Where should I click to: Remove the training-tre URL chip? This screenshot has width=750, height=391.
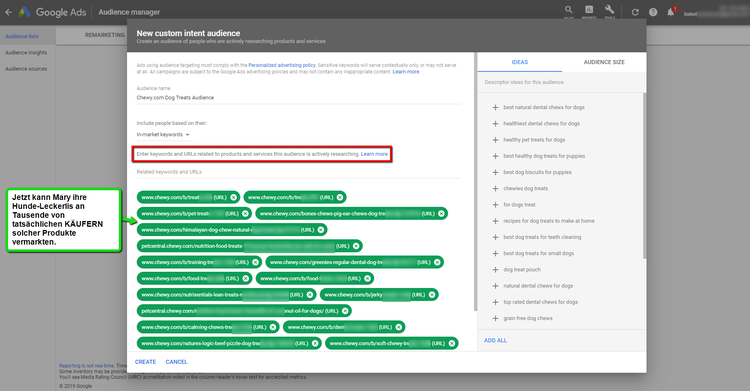[255, 262]
